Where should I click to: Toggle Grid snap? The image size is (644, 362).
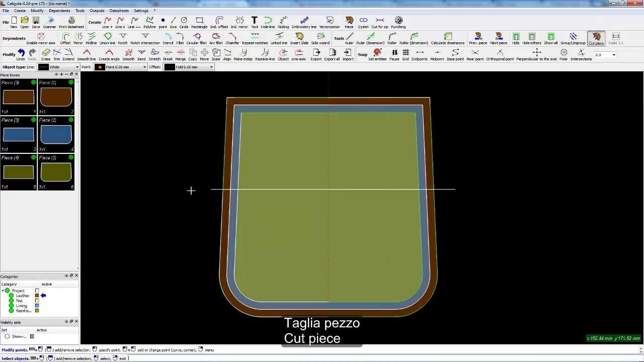click(406, 55)
